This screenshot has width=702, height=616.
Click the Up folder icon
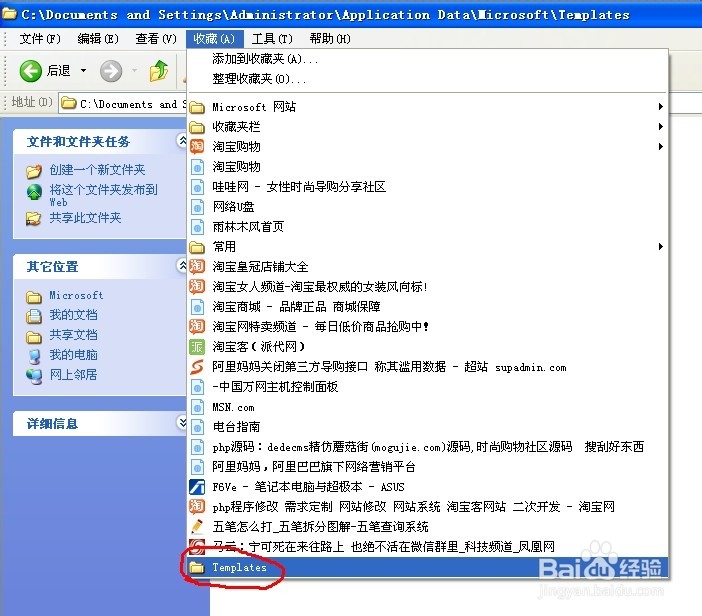tap(158, 71)
